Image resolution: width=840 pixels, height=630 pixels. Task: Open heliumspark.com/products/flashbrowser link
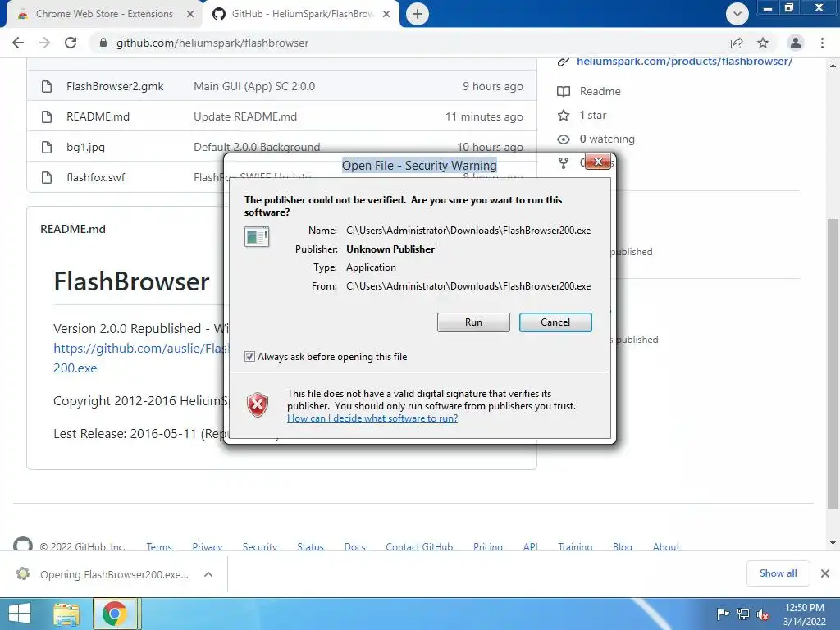[x=684, y=62]
